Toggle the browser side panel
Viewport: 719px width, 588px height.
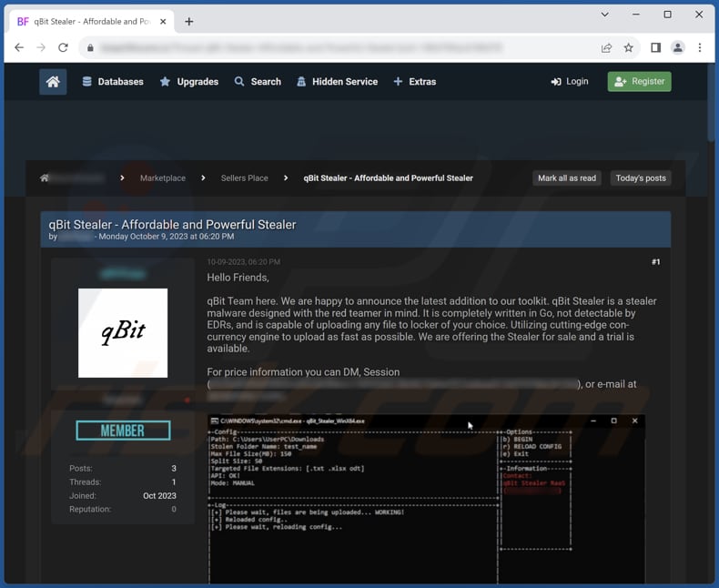coord(655,47)
